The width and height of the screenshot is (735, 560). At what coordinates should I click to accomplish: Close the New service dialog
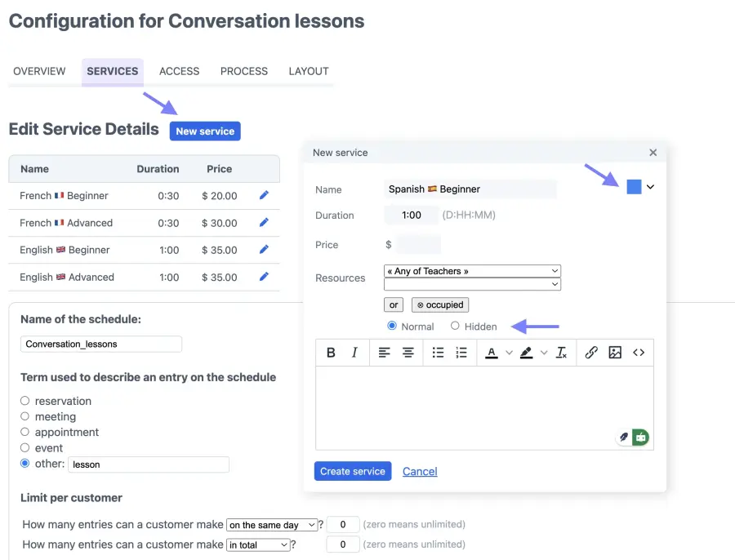[653, 153]
